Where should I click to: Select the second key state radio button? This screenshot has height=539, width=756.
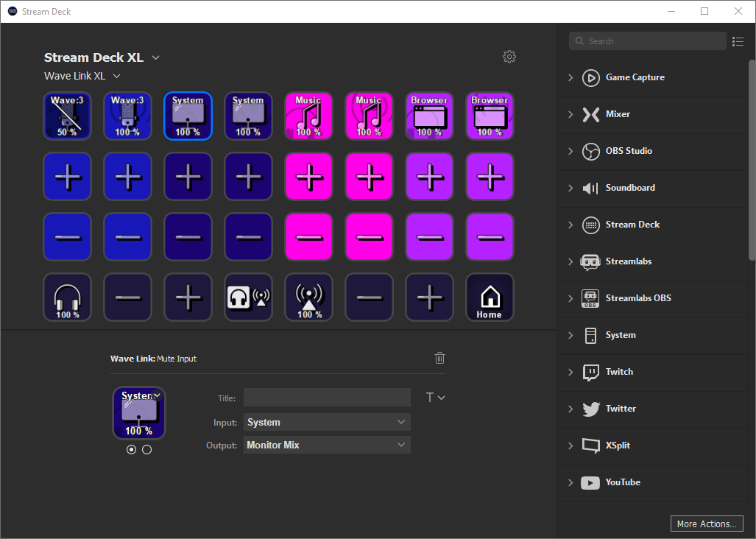(x=146, y=449)
